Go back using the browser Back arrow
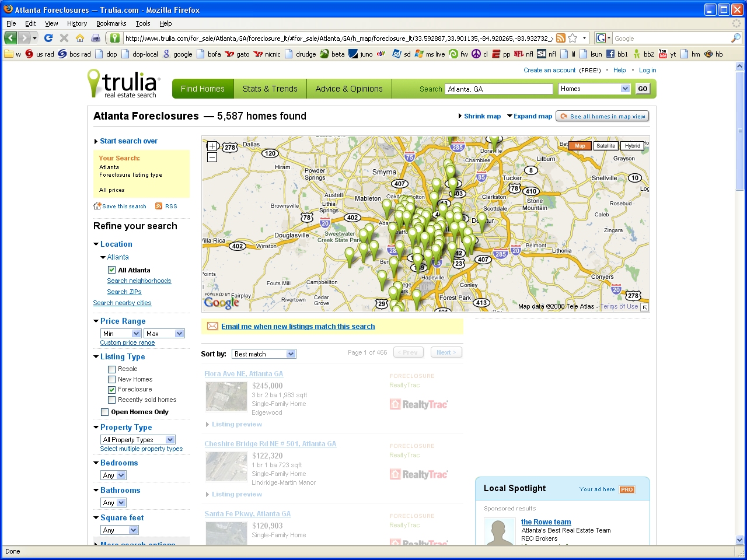The image size is (747, 560). pos(11,38)
